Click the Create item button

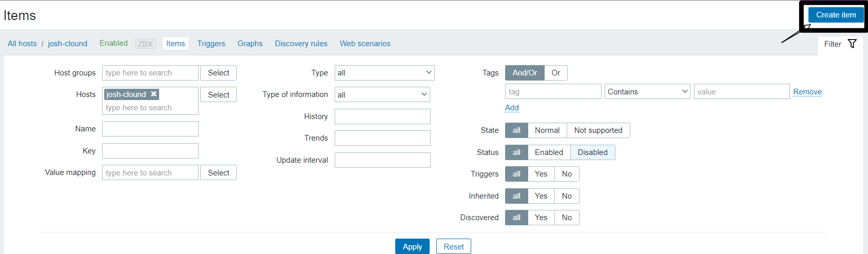836,15
